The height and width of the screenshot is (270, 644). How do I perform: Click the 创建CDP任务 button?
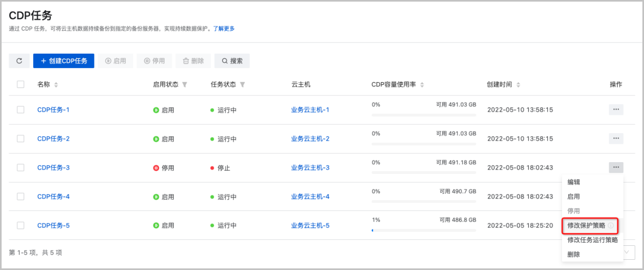pyautogui.click(x=63, y=61)
